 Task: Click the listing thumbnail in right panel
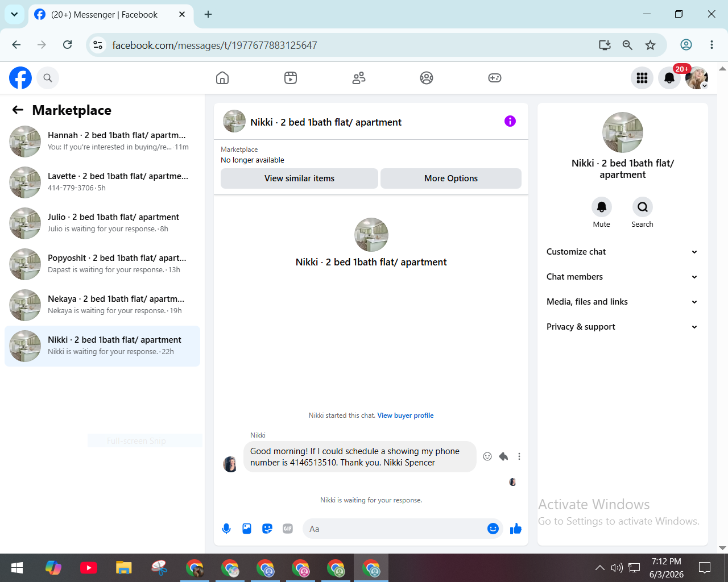[x=623, y=132]
